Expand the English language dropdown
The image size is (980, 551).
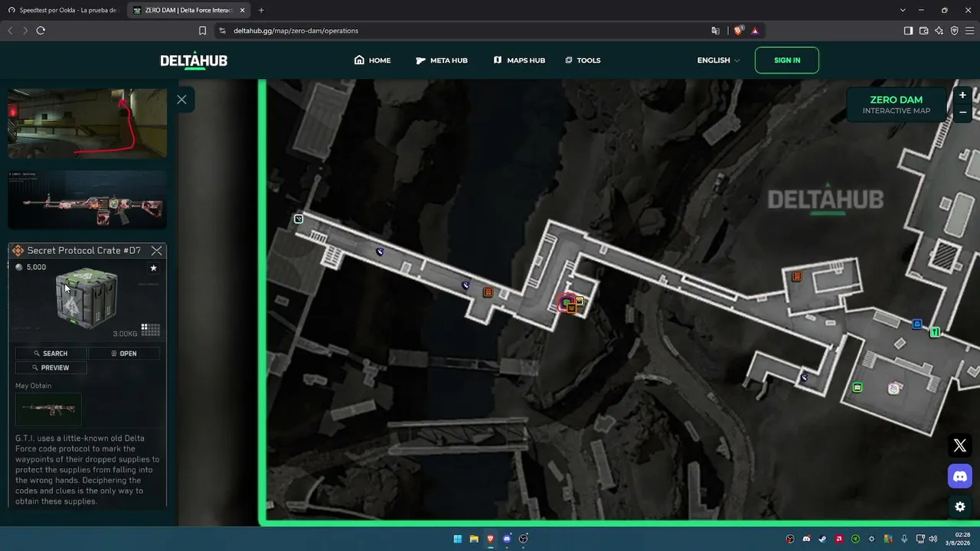click(718, 60)
